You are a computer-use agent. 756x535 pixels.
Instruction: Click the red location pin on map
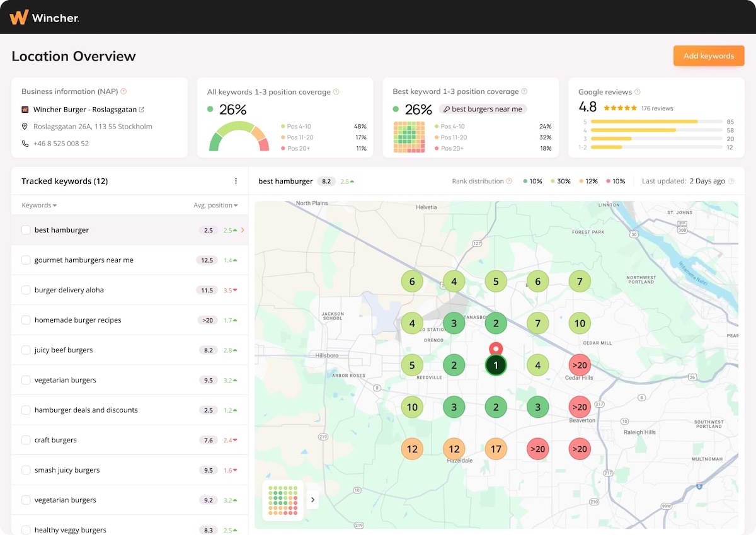click(x=496, y=349)
